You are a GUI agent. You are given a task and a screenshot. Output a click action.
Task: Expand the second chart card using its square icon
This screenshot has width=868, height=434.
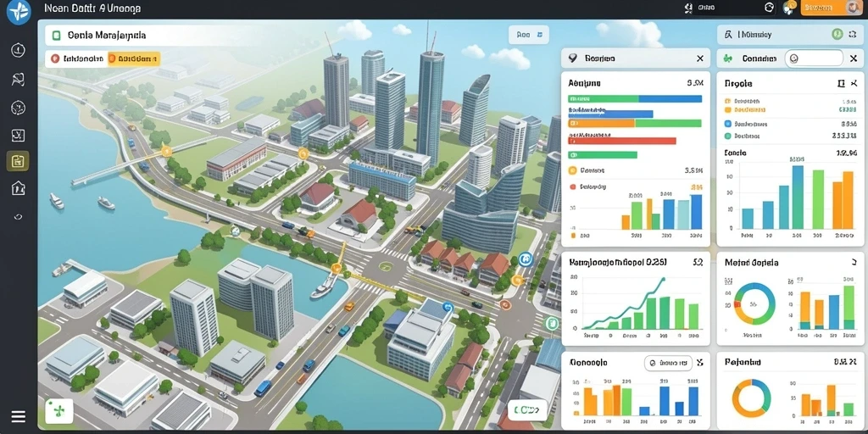point(841,84)
